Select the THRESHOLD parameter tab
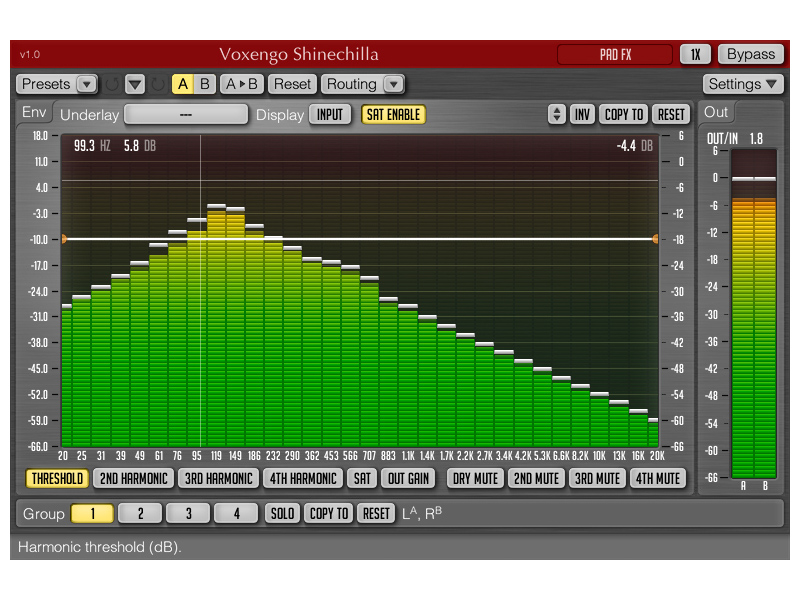The image size is (800, 600). [57, 479]
